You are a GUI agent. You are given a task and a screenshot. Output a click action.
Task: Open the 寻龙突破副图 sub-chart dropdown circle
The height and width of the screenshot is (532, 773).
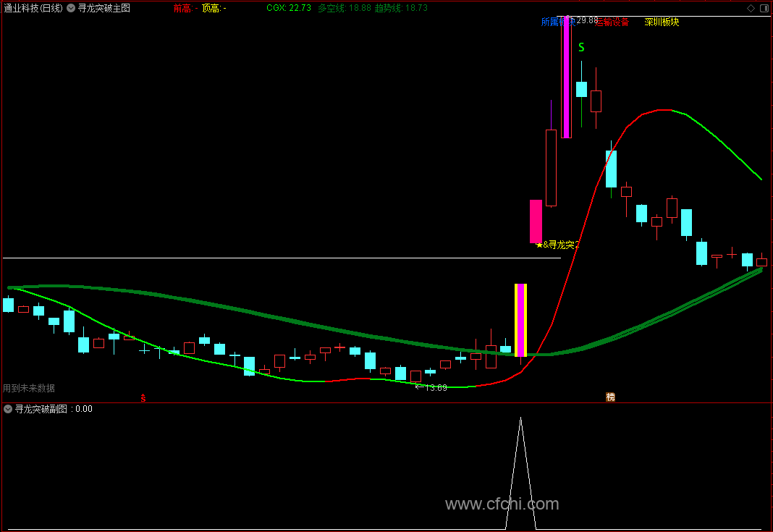[x=8, y=409]
